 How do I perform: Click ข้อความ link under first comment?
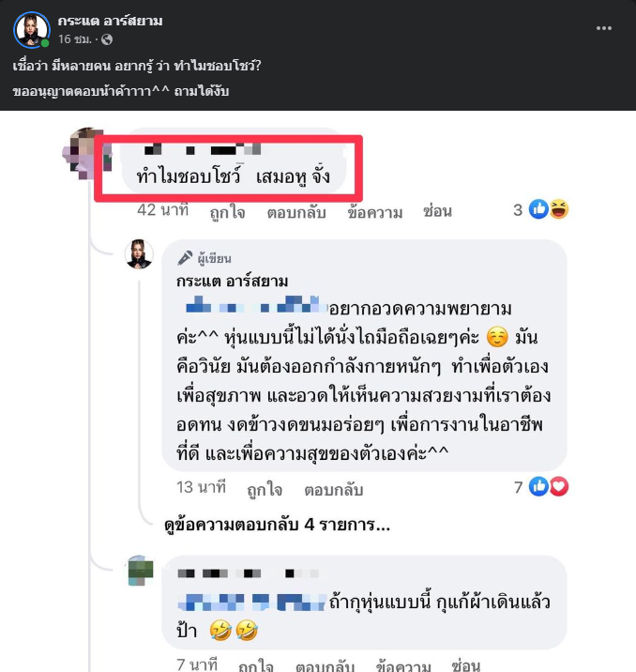(x=375, y=212)
